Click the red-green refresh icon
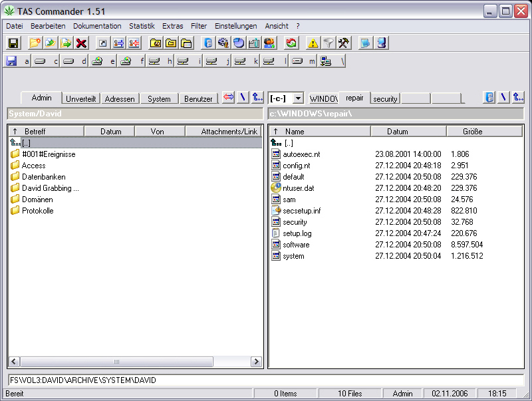The height and width of the screenshot is (401, 532). (291, 43)
